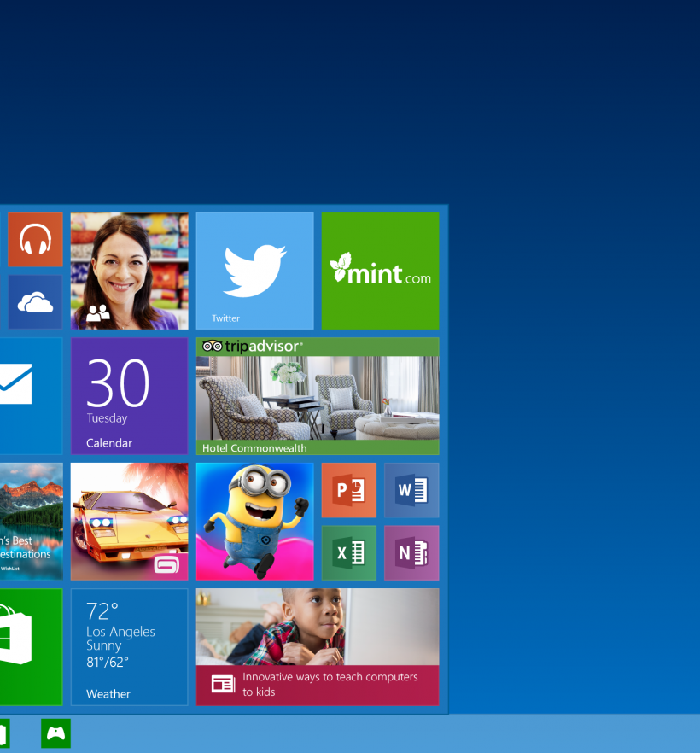Open the Travel Best Destinations tile
Image resolution: width=700 pixels, height=753 pixels.
pos(30,522)
